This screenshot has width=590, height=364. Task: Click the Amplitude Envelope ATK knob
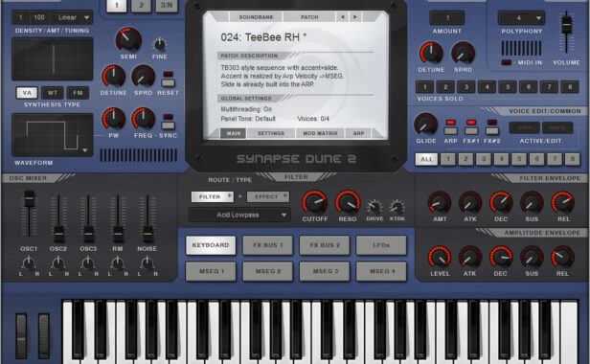point(470,258)
